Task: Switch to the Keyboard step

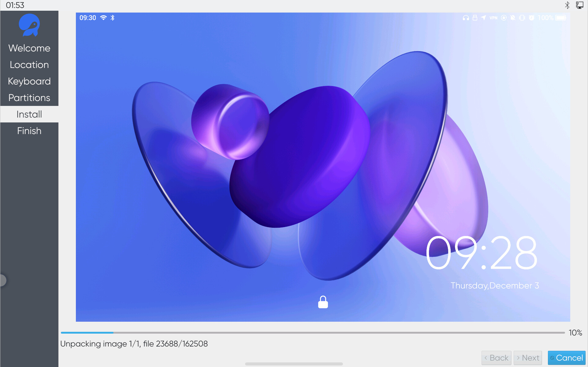Action: tap(29, 81)
